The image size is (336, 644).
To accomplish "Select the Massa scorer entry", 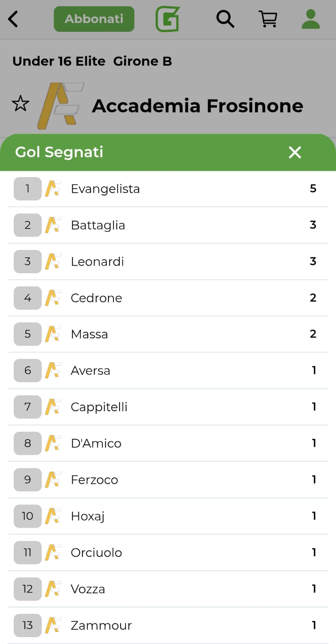I will click(x=89, y=334).
